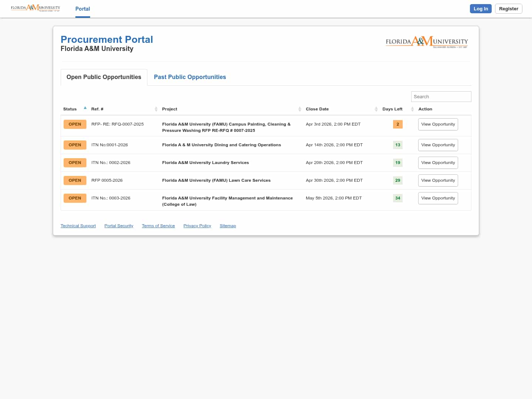The width and height of the screenshot is (532, 399).
Task: View Opportunity for Dining and Catering Operations
Action: point(438,145)
